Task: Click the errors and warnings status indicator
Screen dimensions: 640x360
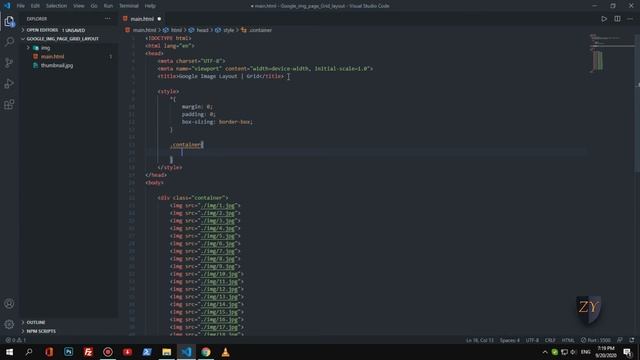Action: click(16, 340)
